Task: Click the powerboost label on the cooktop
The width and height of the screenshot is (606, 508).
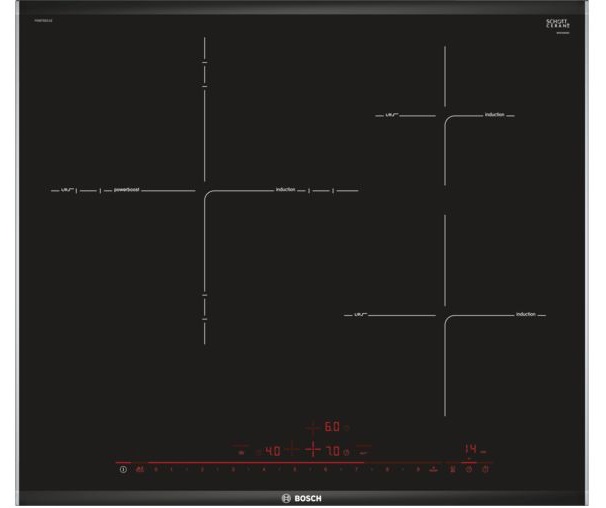Action: pyautogui.click(x=127, y=189)
